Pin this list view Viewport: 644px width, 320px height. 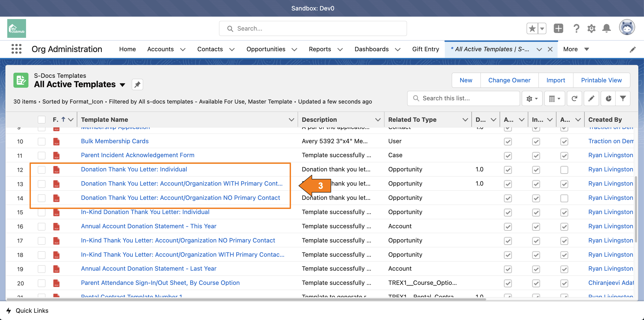coord(137,85)
